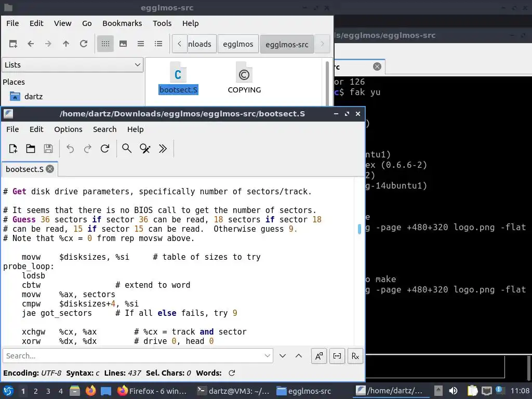This screenshot has width=532, height=399.
Task: Switch to egglmos-src taskbar entry
Action: [x=303, y=391]
